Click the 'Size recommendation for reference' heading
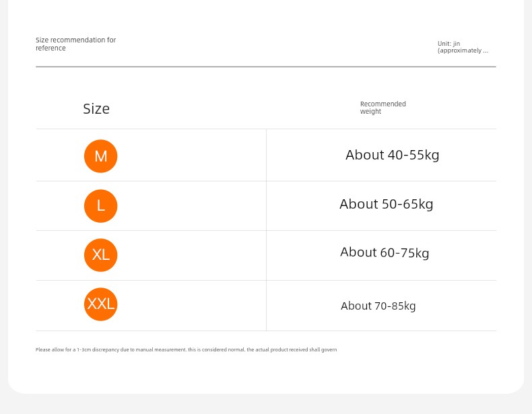This screenshot has height=414, width=532. tap(75, 44)
